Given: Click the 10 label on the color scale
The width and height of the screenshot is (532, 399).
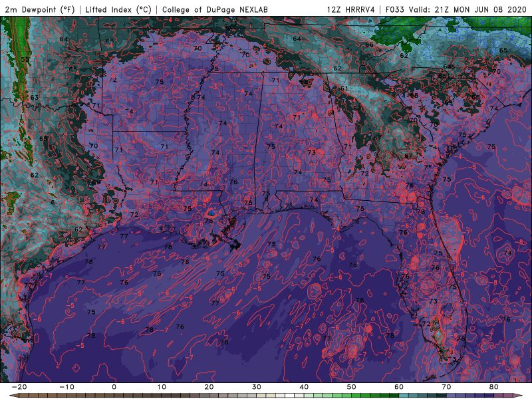Looking at the screenshot, I should point(162,387).
